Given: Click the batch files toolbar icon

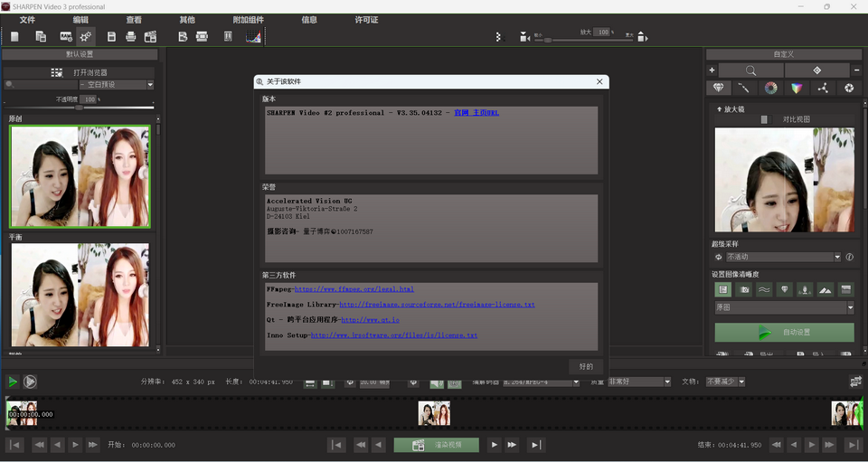Looking at the screenshot, I should (41, 36).
